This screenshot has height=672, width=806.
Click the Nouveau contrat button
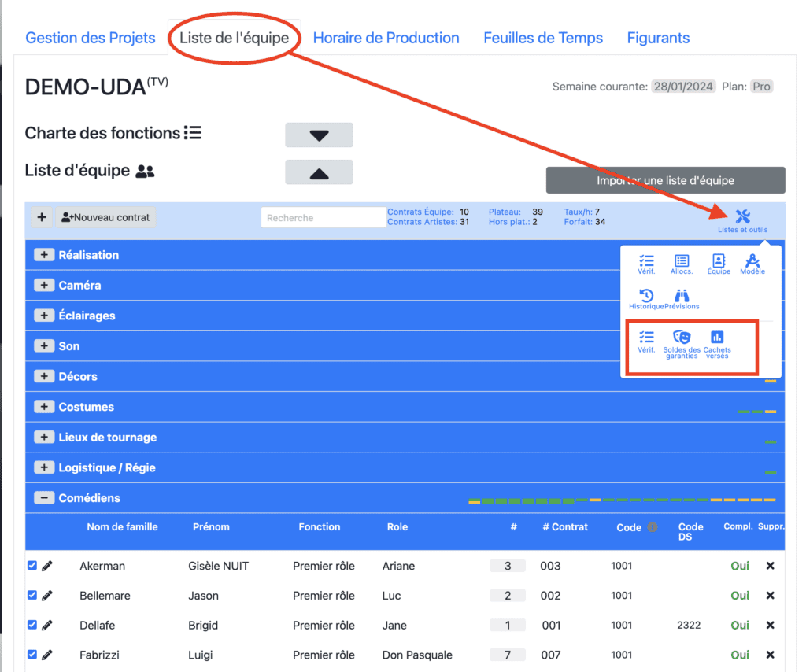point(105,218)
